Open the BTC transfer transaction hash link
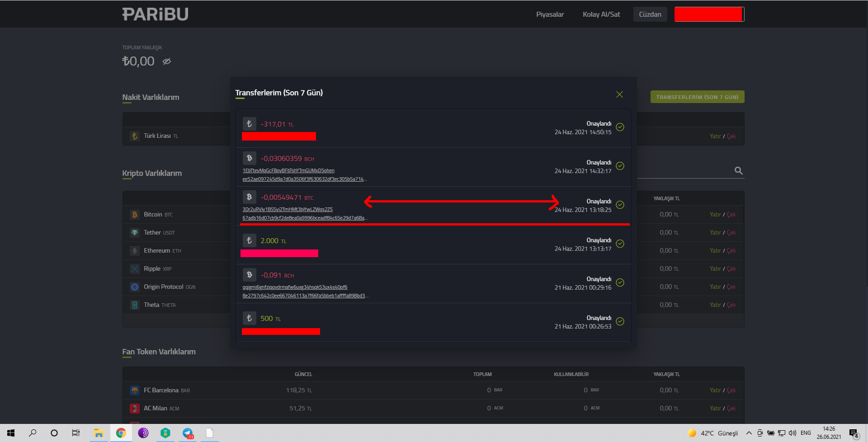This screenshot has width=868, height=442. pos(305,218)
